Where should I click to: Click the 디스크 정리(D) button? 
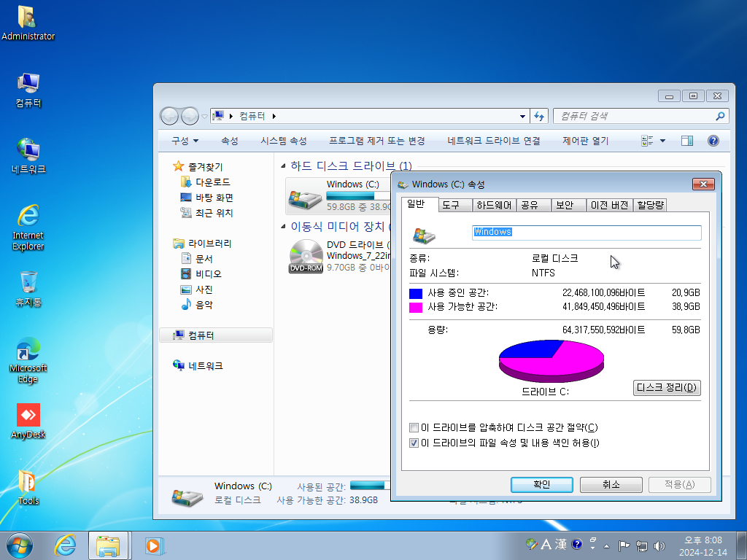(667, 388)
